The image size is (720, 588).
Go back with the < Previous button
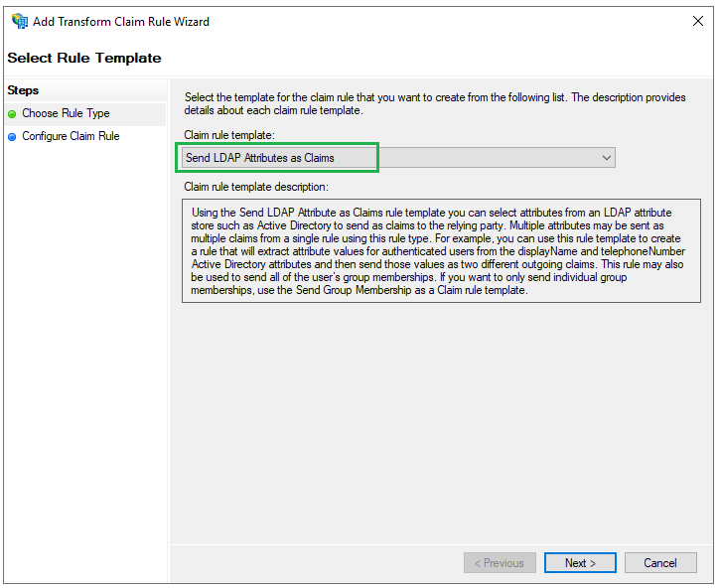500,563
